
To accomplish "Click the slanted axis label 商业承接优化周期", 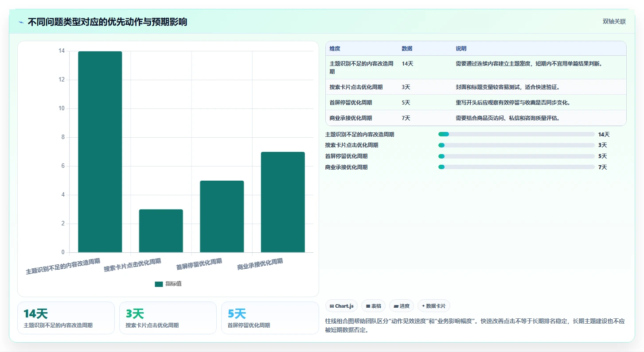I will (x=260, y=264).
